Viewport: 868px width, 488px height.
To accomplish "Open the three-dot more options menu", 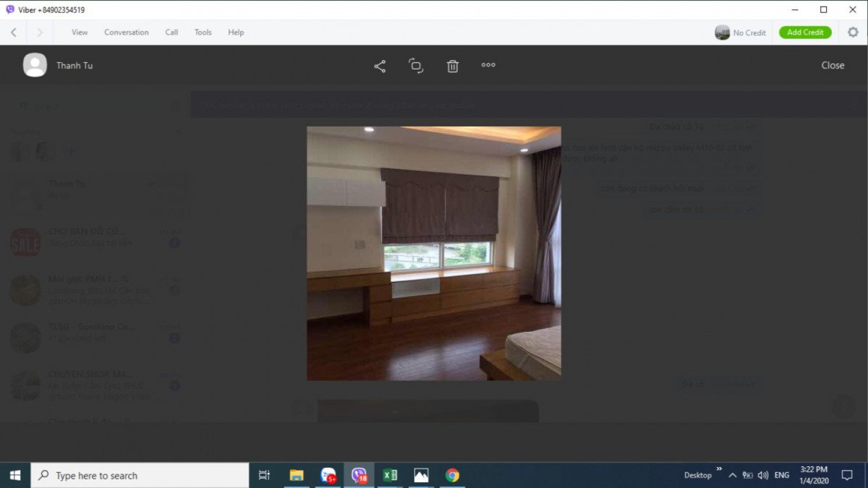I will [488, 65].
